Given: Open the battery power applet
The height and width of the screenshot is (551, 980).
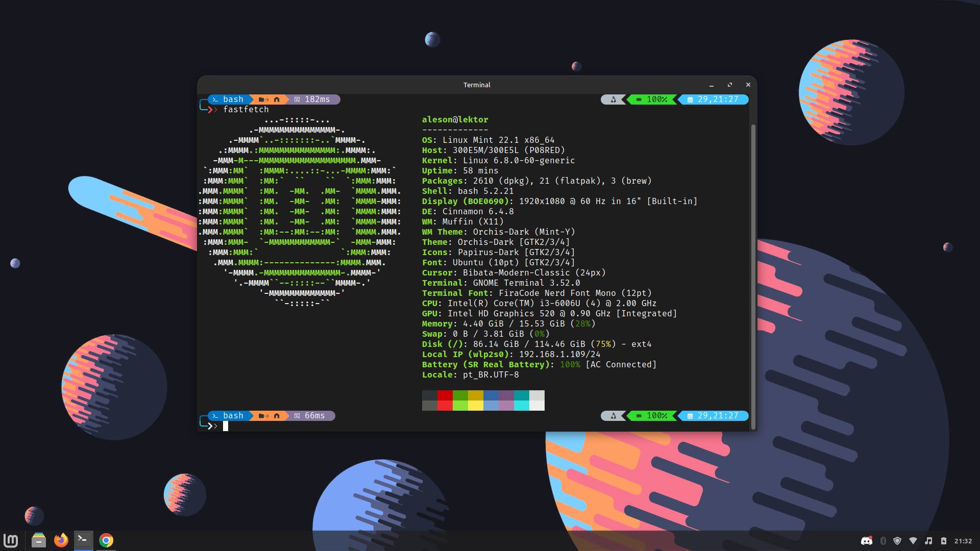Looking at the screenshot, I should coord(944,541).
